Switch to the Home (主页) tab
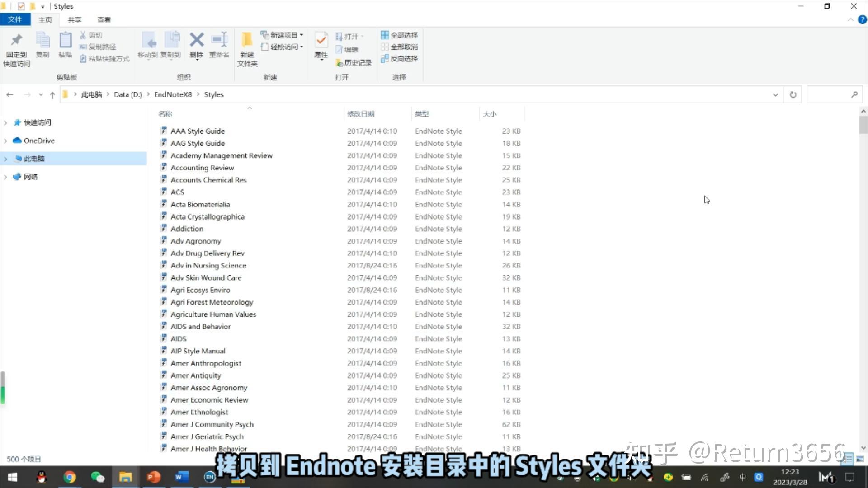Image resolution: width=868 pixels, height=488 pixels. (45, 19)
